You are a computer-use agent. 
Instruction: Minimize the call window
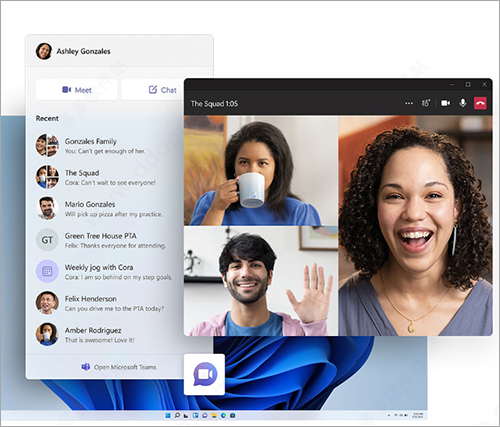[452, 85]
